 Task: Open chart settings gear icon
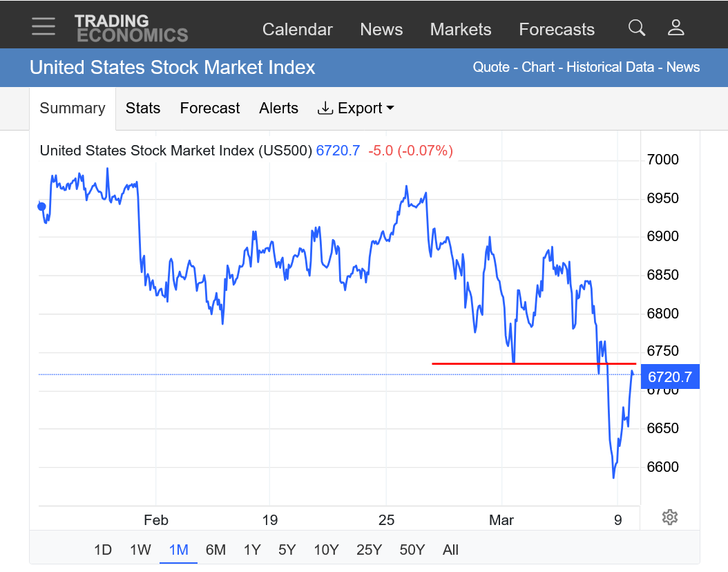[669, 517]
